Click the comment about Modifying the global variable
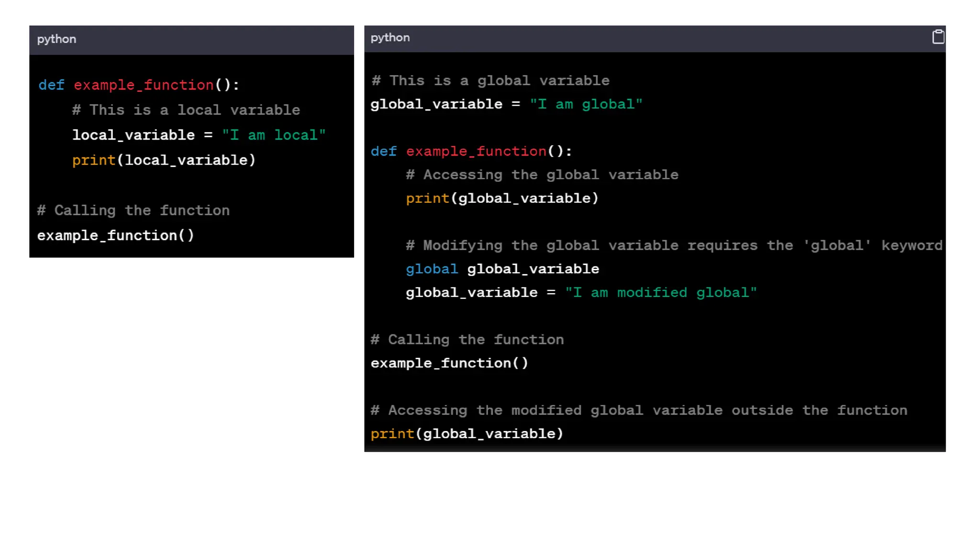 tap(674, 245)
